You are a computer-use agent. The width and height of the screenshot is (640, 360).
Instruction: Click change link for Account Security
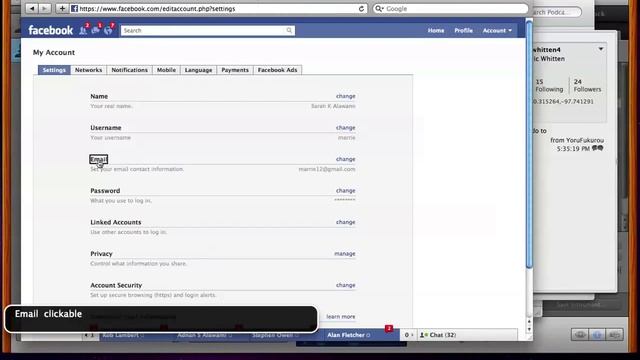(346, 285)
